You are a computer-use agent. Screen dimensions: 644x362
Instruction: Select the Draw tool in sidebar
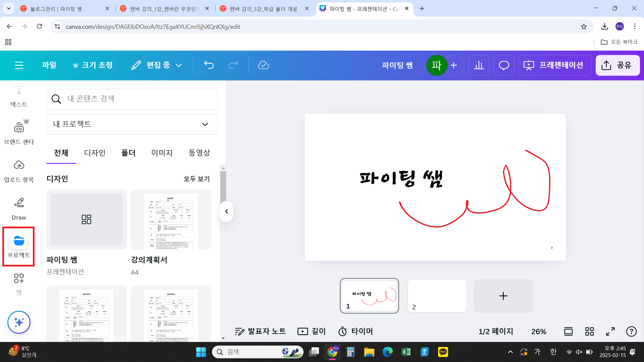(18, 208)
